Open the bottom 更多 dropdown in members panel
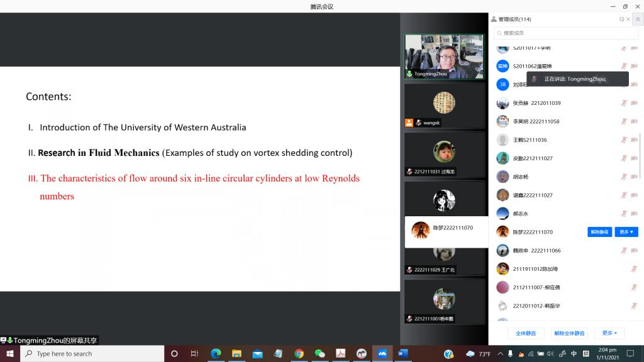The width and height of the screenshot is (644, 362). pos(609,333)
